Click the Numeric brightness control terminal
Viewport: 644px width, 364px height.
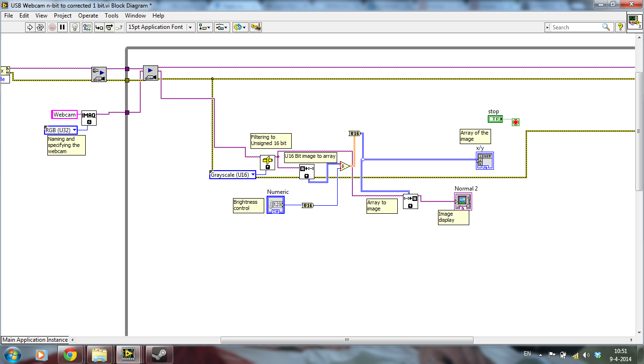pos(276,205)
